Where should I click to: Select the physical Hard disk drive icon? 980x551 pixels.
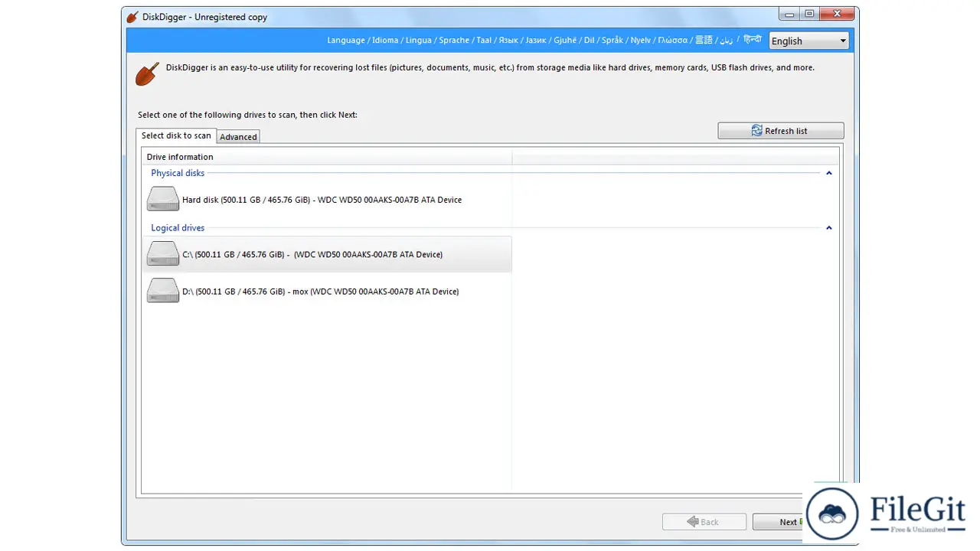(163, 199)
